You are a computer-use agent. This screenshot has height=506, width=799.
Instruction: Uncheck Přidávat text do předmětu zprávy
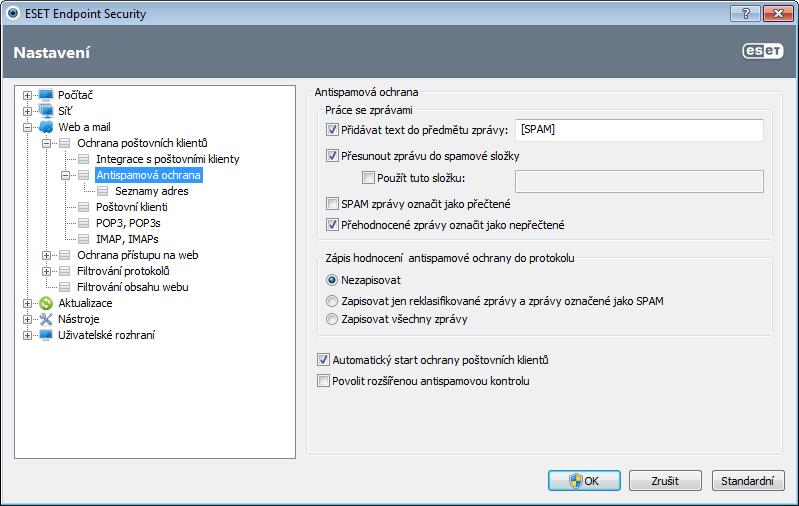coord(332,130)
